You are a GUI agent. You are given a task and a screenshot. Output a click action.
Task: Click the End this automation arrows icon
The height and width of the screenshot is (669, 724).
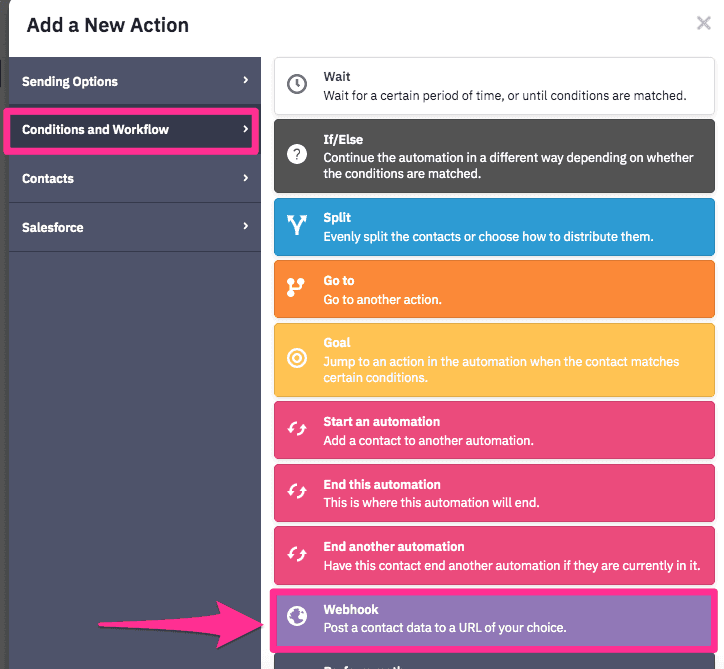(296, 491)
